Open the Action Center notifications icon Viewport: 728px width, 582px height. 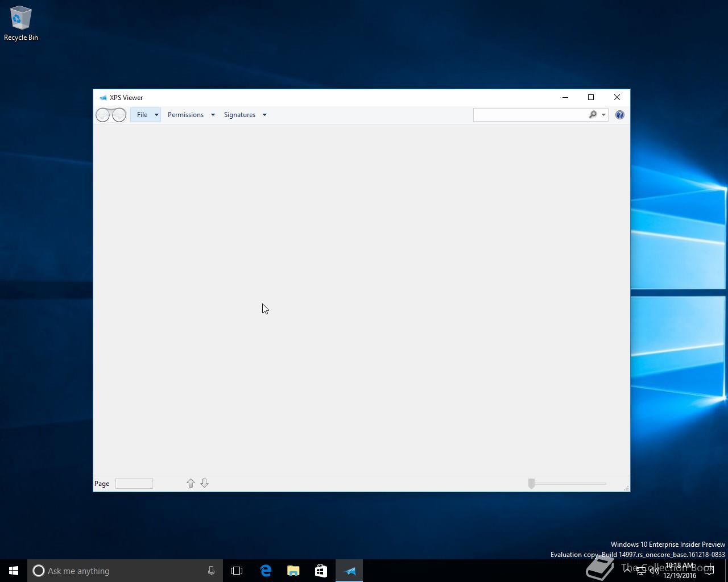[x=709, y=571]
